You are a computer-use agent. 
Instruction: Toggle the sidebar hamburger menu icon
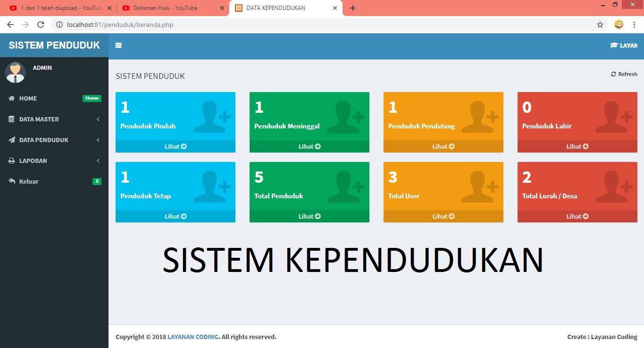click(x=118, y=45)
